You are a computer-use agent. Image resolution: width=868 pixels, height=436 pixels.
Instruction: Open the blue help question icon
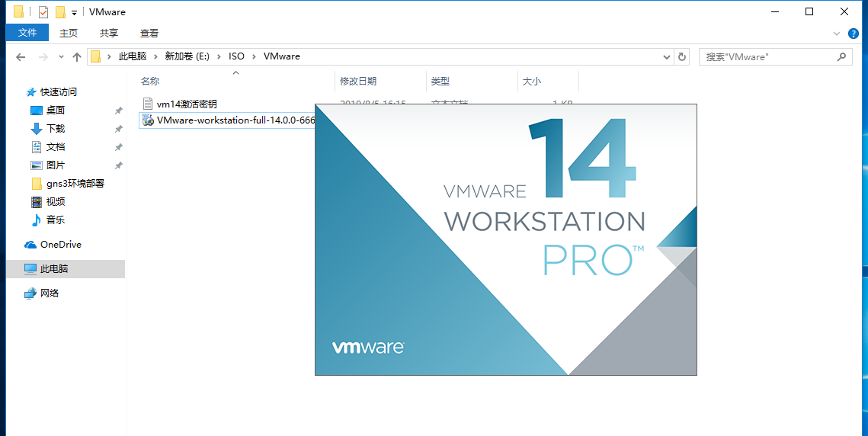click(853, 34)
